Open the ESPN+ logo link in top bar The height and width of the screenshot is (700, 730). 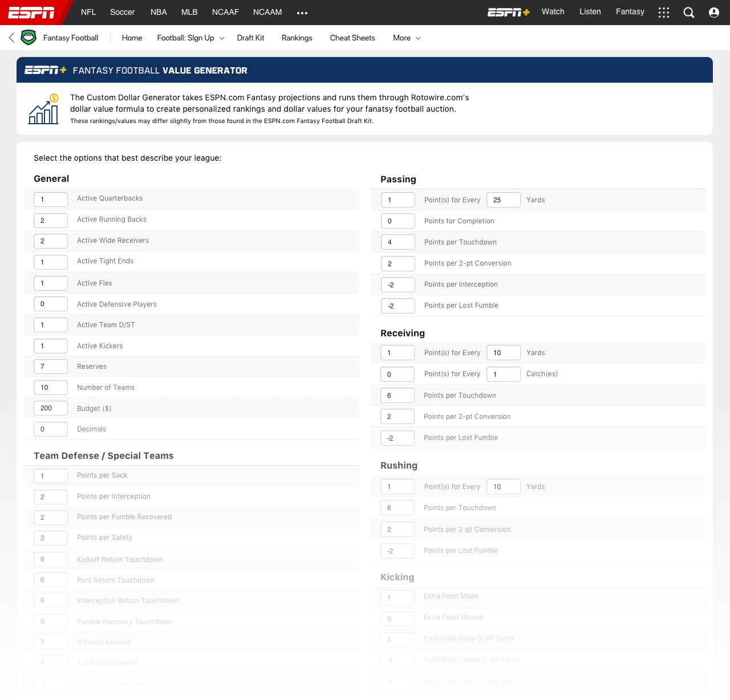click(x=509, y=12)
